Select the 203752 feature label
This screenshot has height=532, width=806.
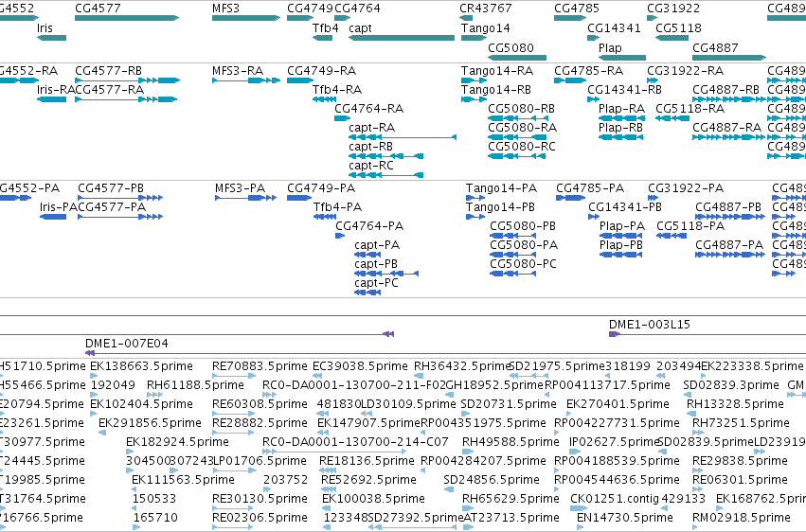coord(286,480)
